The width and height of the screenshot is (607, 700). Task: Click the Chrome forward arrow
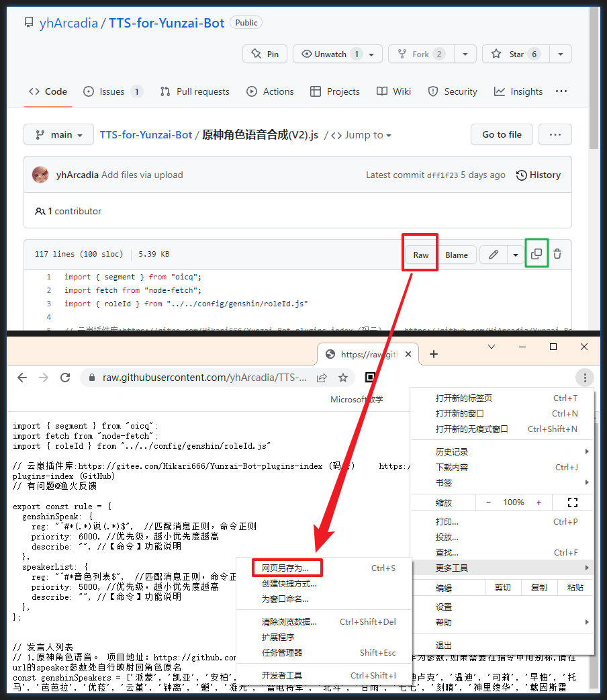pyautogui.click(x=43, y=378)
